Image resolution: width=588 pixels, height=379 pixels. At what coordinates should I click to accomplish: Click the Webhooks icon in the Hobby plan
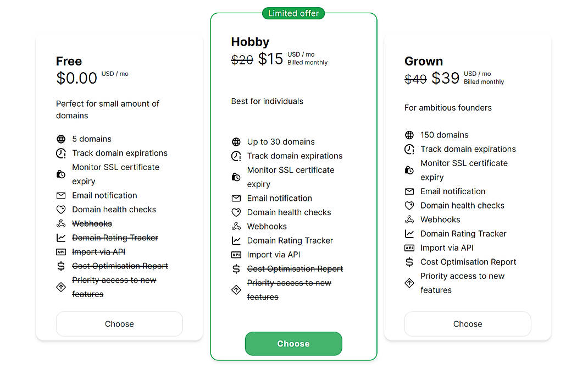click(x=236, y=226)
